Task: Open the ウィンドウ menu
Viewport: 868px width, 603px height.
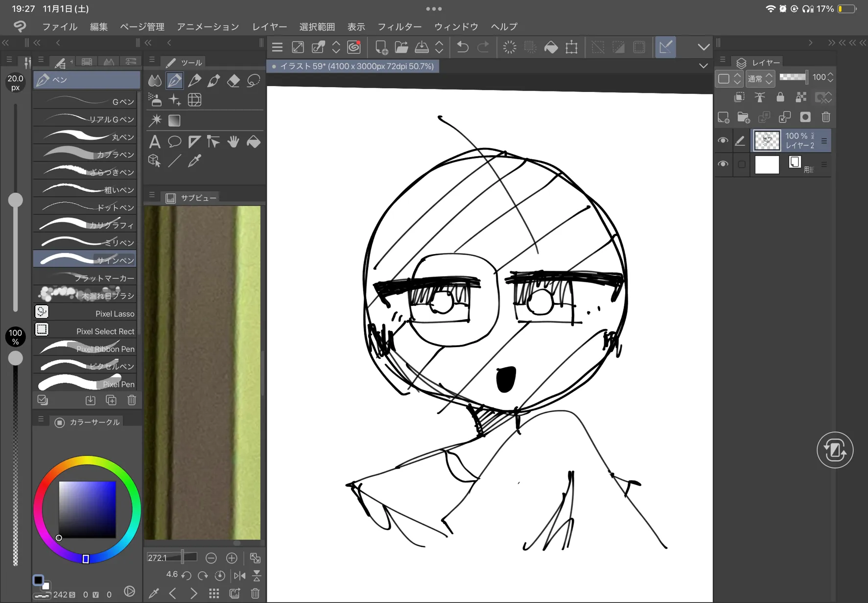Action: [456, 27]
